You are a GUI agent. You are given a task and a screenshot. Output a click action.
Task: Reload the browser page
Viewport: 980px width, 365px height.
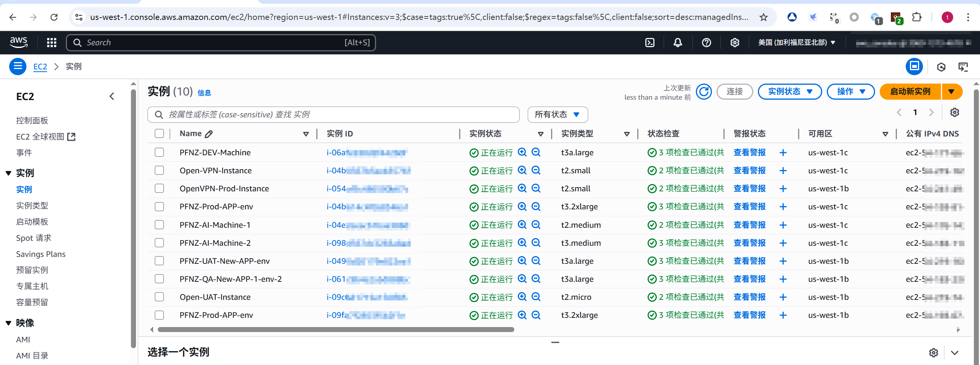pyautogui.click(x=54, y=17)
